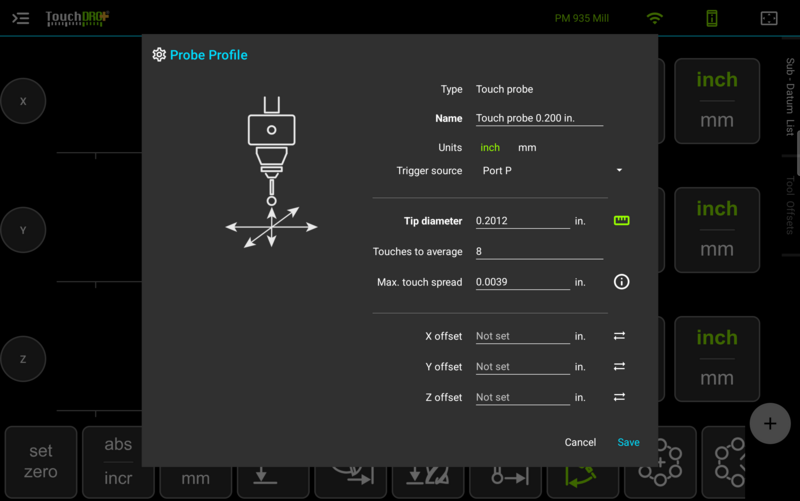Select mm units in probe profile
The height and width of the screenshot is (501, 800).
pos(527,147)
